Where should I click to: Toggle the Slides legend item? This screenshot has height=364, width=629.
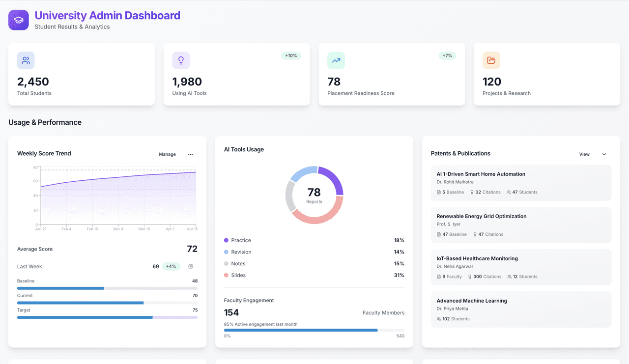(235, 275)
